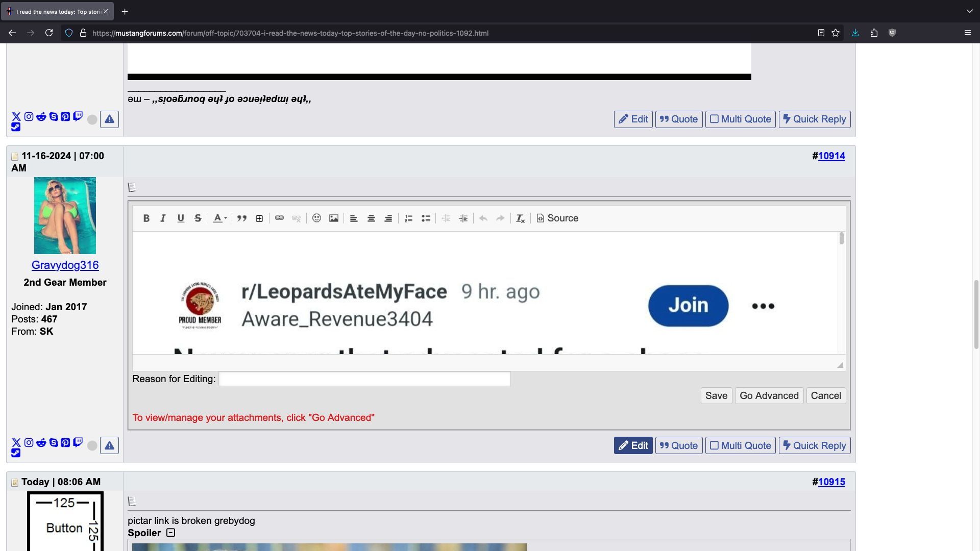Click the Reason for Editing field
This screenshot has width=980, height=551.
364,379
